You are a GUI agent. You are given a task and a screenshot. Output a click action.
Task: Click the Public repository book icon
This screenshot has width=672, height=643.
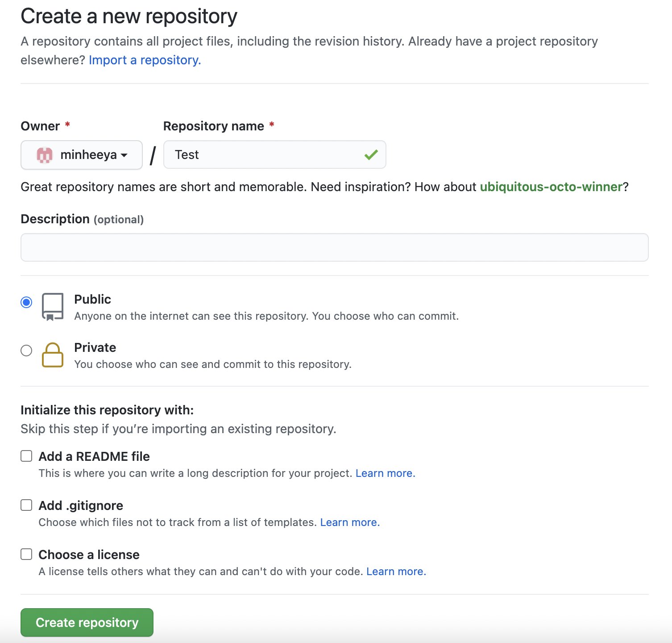click(x=52, y=307)
